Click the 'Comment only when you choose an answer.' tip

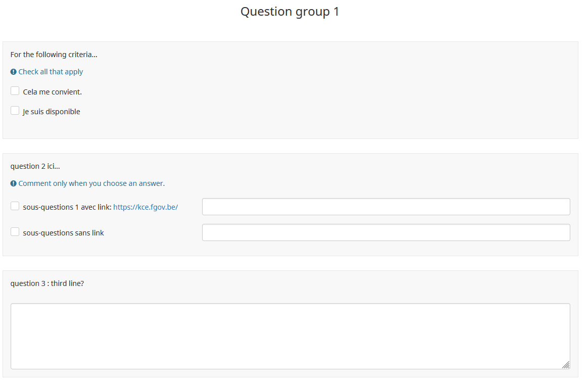pyautogui.click(x=91, y=183)
